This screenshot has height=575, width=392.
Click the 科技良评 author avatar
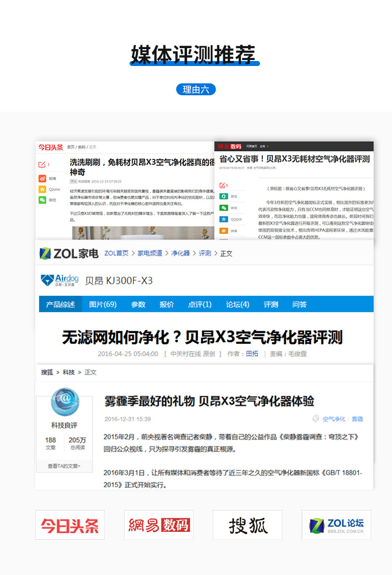(x=65, y=402)
